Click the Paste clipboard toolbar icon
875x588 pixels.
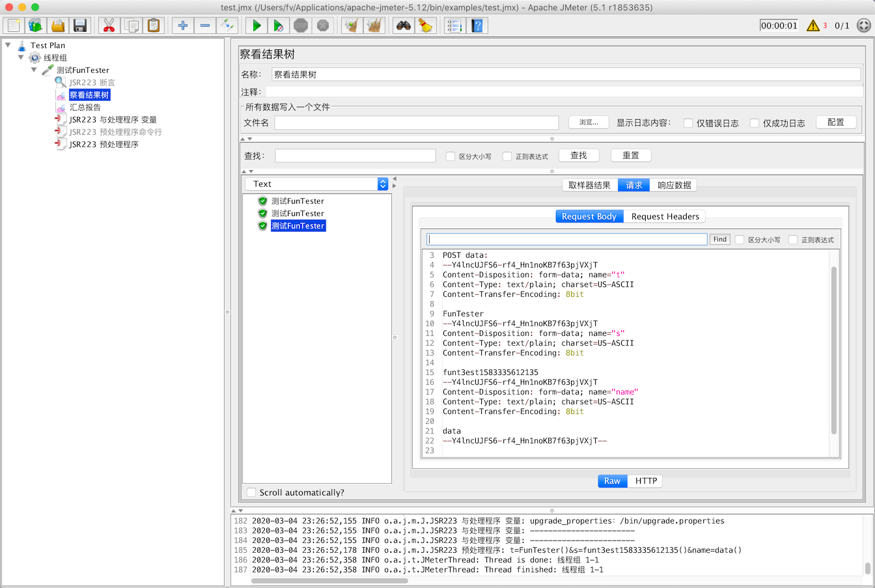coord(154,25)
